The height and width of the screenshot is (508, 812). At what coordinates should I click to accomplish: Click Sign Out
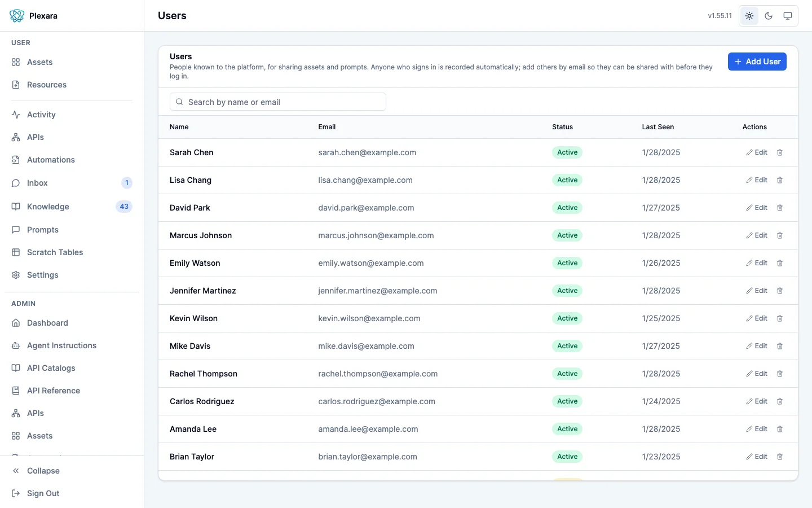tap(72, 493)
